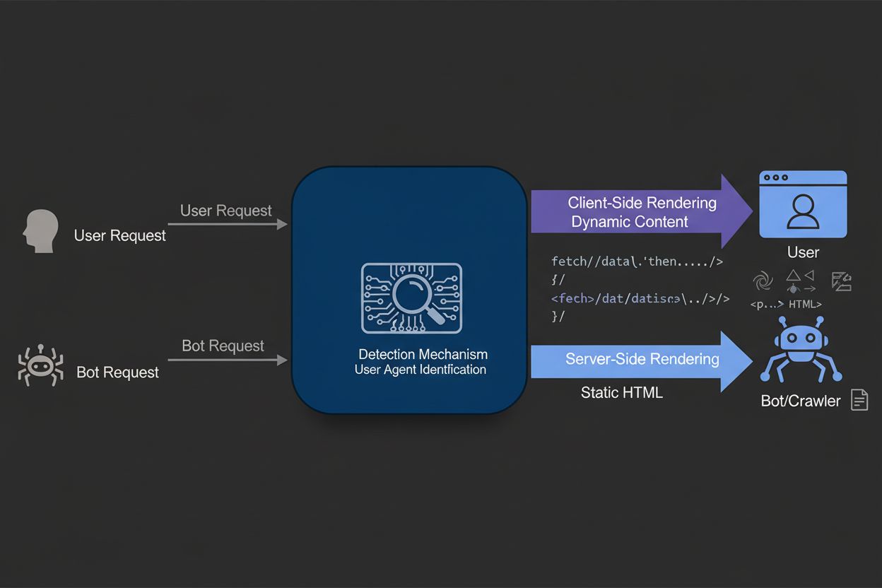This screenshot has height=588, width=882.
Task: Select the spiral galaxy icon below User
Action: coord(763,281)
